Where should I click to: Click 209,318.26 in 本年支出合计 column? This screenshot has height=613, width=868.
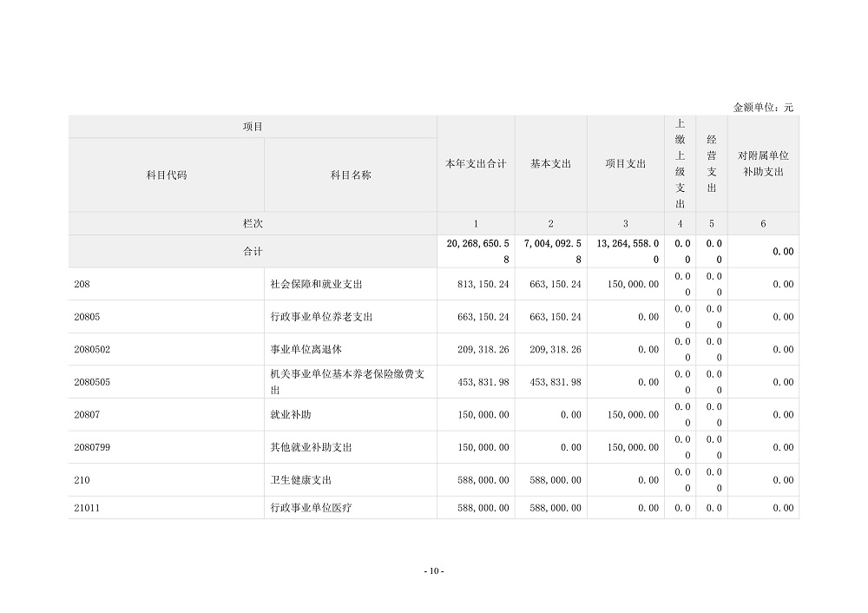point(483,349)
